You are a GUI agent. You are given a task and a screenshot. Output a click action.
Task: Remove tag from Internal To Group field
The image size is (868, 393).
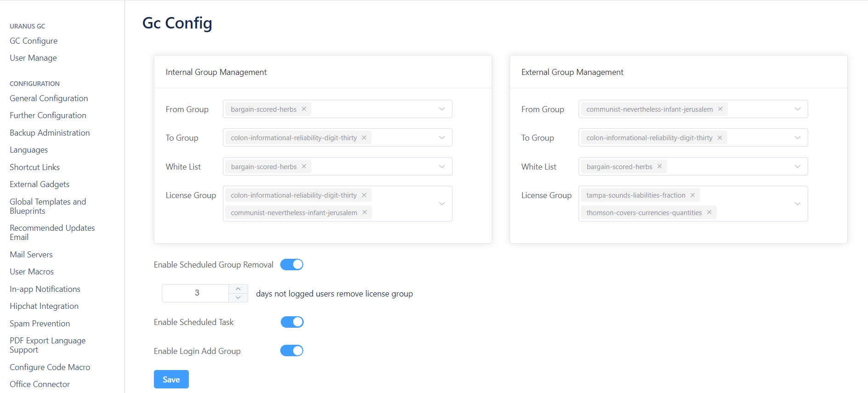tap(364, 137)
